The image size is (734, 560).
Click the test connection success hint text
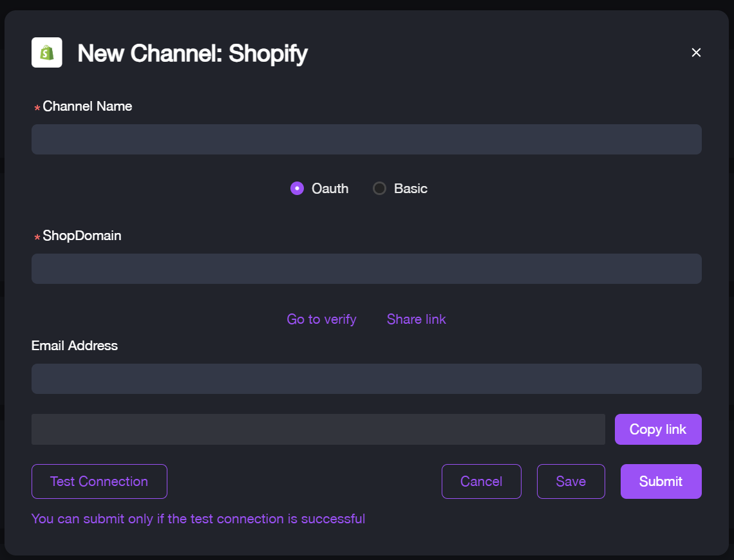click(198, 519)
